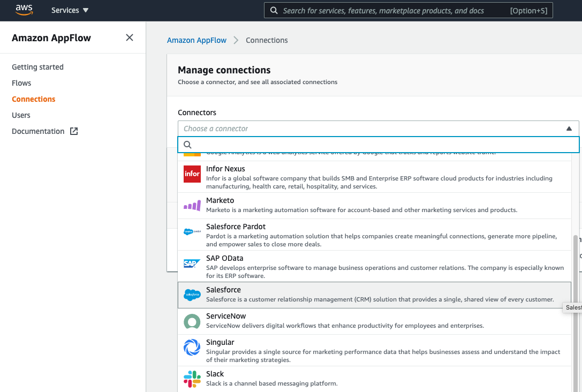Go to Flows in sidebar
This screenshot has height=392, width=582.
[21, 83]
